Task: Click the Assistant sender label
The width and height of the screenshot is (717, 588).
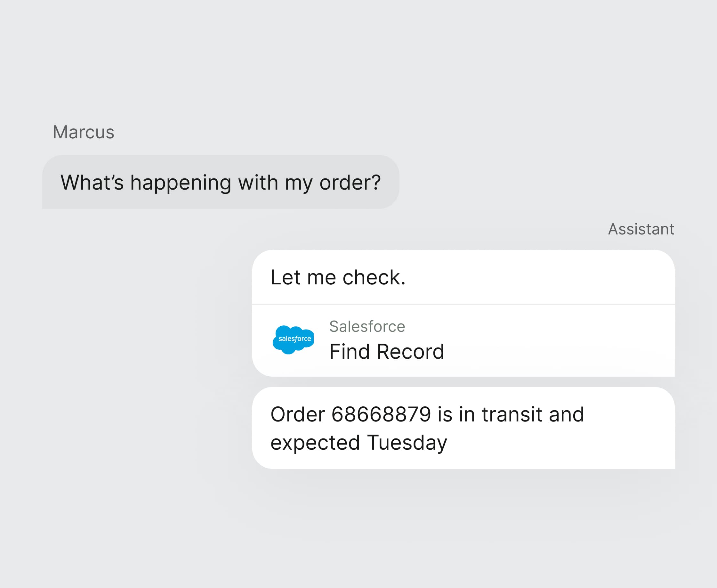Action: click(641, 229)
